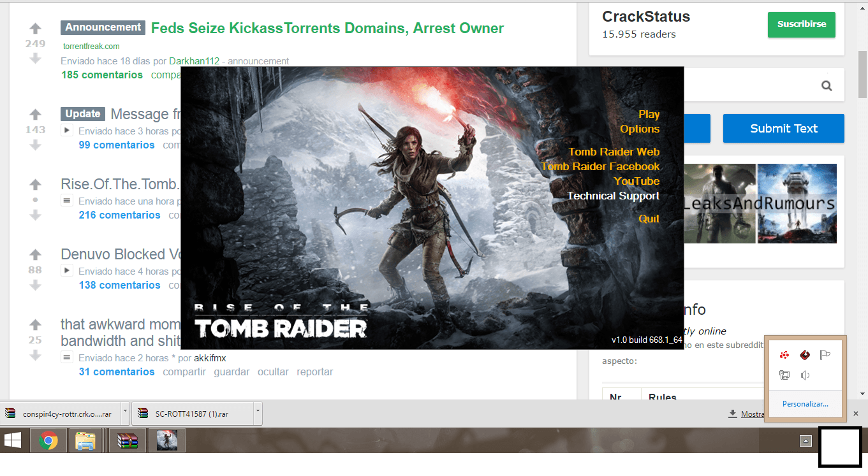This screenshot has height=476, width=868.
Task: Click the volume speaker tray icon
Action: (x=805, y=375)
